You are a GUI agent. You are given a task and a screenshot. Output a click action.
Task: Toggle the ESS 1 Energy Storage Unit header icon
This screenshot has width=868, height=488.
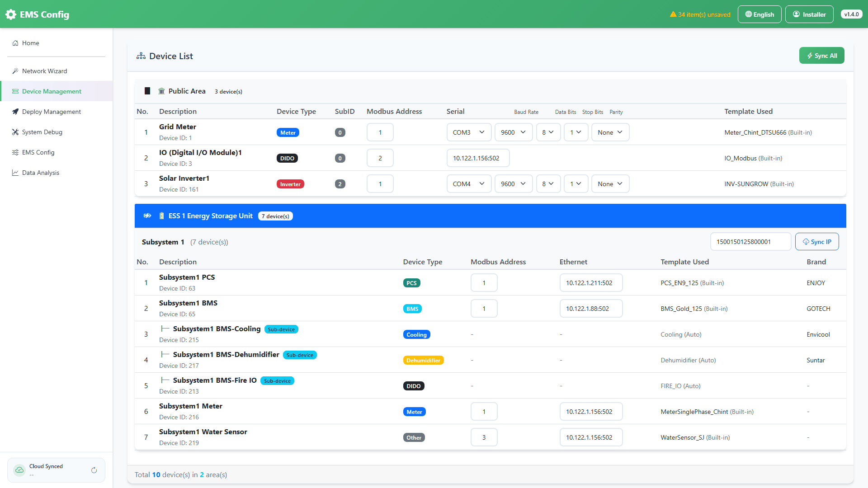point(147,216)
